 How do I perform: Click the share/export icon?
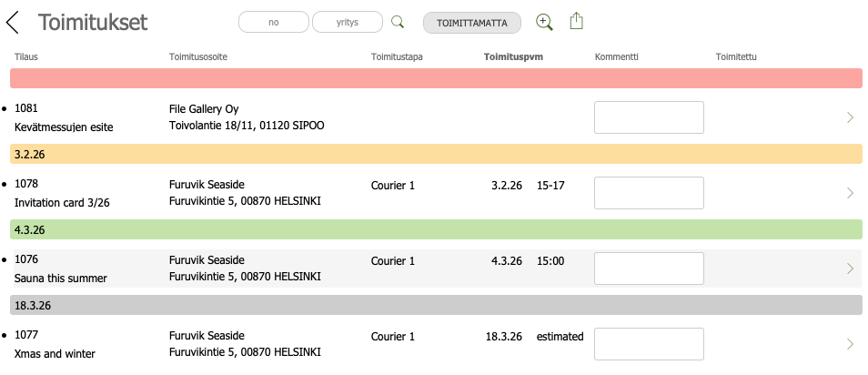576,21
